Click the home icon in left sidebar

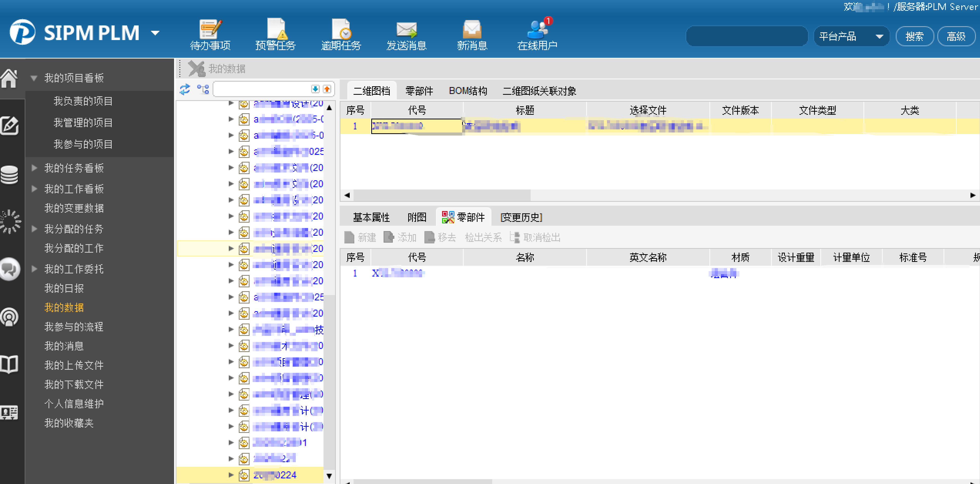pyautogui.click(x=9, y=78)
